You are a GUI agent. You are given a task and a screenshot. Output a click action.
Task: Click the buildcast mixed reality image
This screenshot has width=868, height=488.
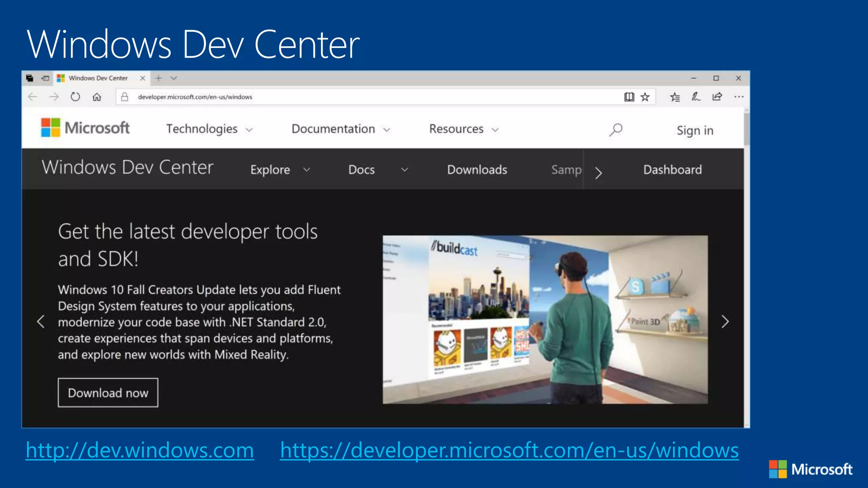pos(545,319)
